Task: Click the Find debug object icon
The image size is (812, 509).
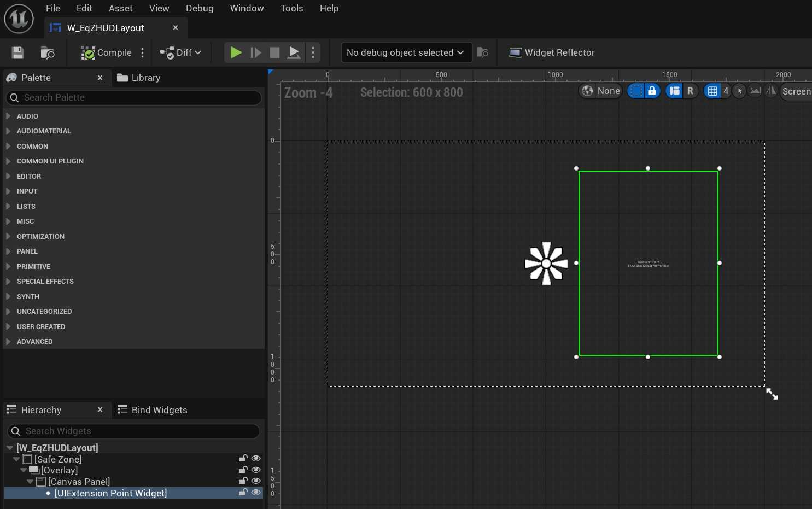Action: (x=482, y=52)
